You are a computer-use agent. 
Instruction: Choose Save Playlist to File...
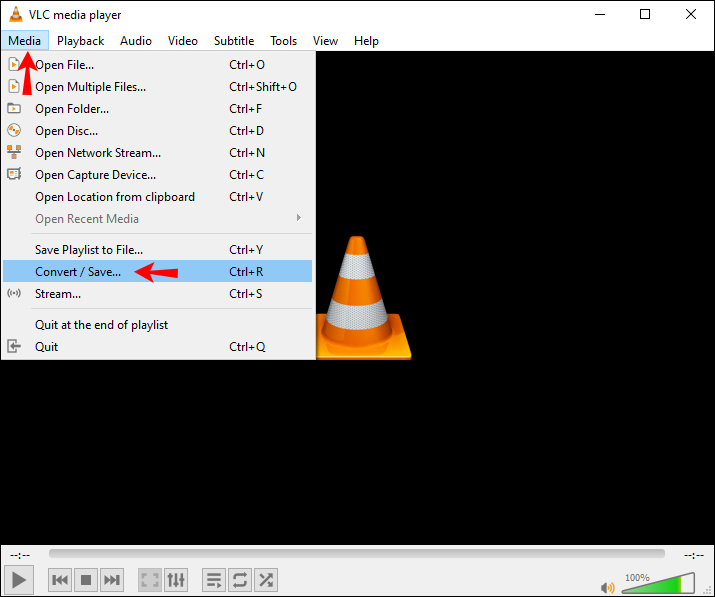click(x=157, y=249)
